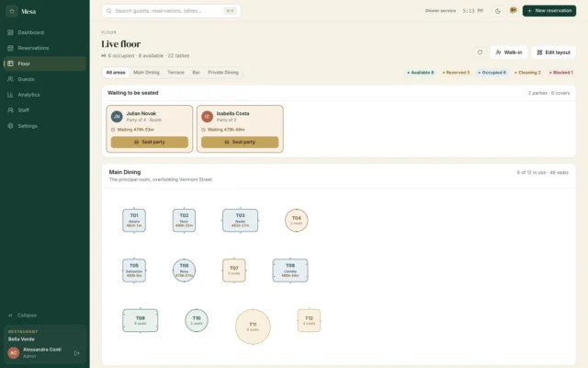This screenshot has width=588, height=368.
Task: Click the New reservation button
Action: pos(549,11)
